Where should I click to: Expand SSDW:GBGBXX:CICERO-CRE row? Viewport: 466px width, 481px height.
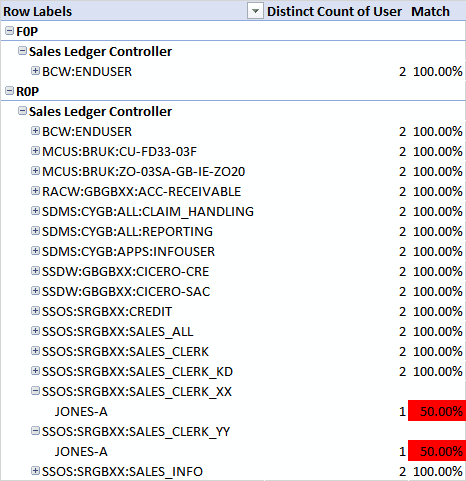(35, 271)
